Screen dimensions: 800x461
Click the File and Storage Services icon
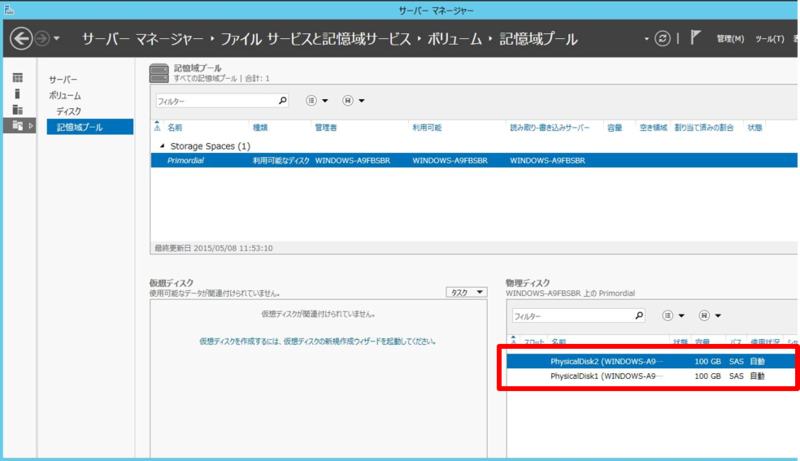coord(17,125)
